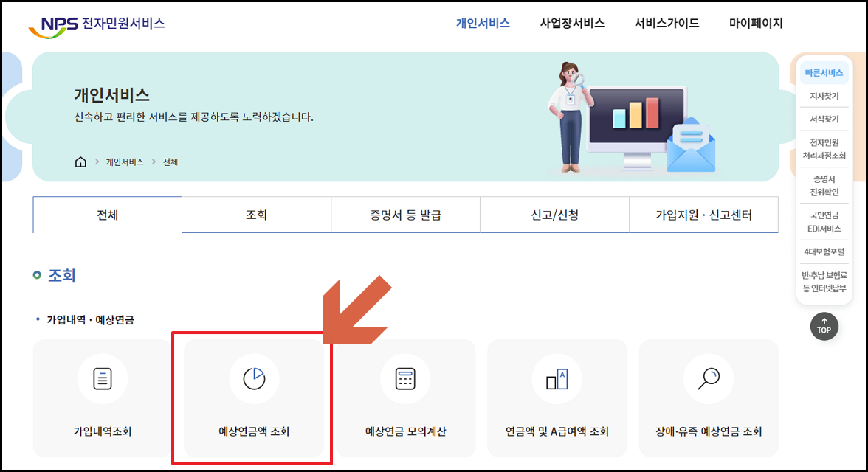Click the home icon in the breadcrumb
The image size is (868, 472).
(80, 161)
